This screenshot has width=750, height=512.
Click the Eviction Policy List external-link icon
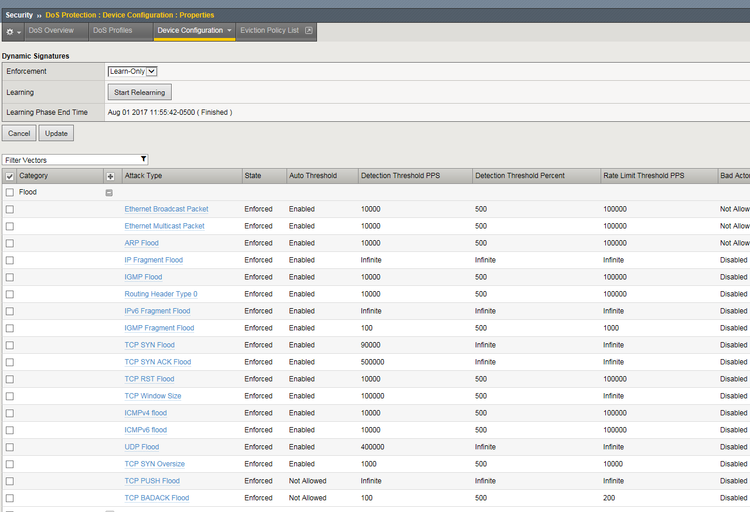[309, 31]
